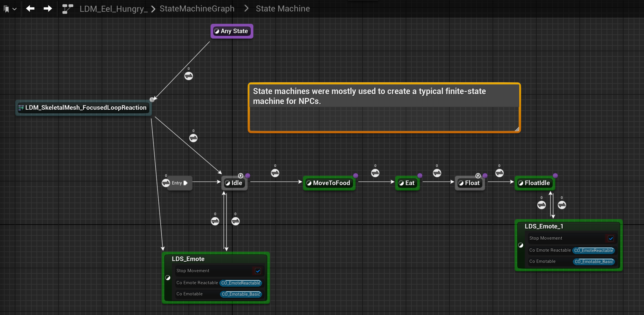This screenshot has width=644, height=315.
Task: Select the Any State node
Action: pos(232,31)
